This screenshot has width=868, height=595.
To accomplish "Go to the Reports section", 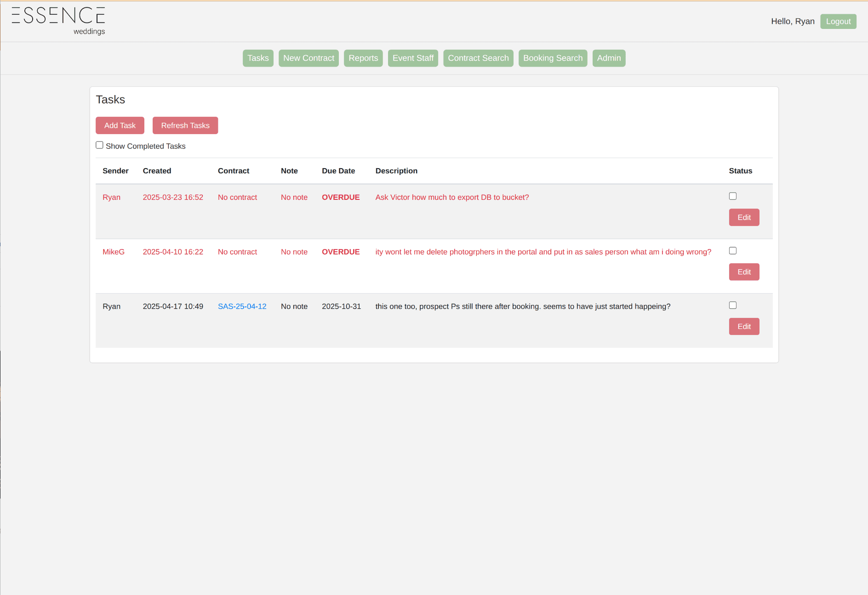I will [363, 58].
